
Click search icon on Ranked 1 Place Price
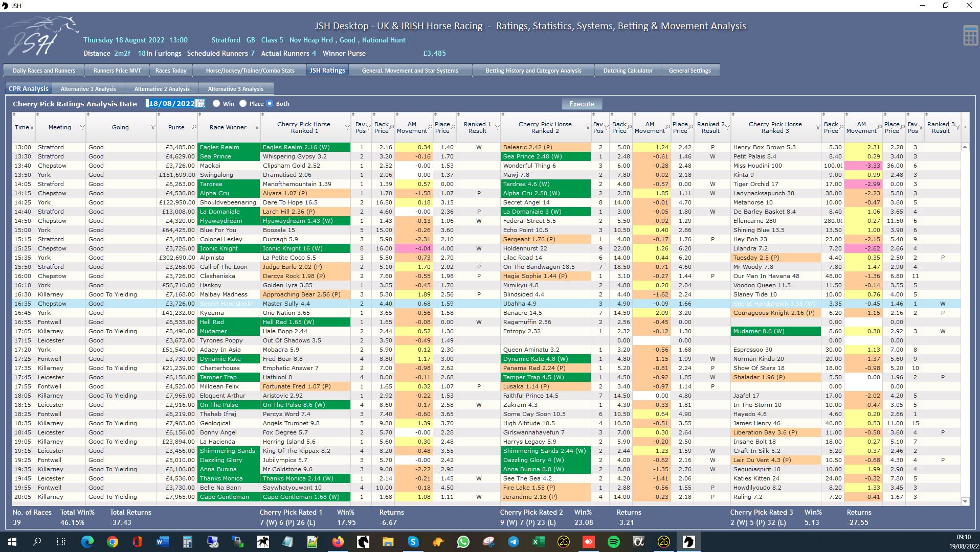click(x=453, y=126)
